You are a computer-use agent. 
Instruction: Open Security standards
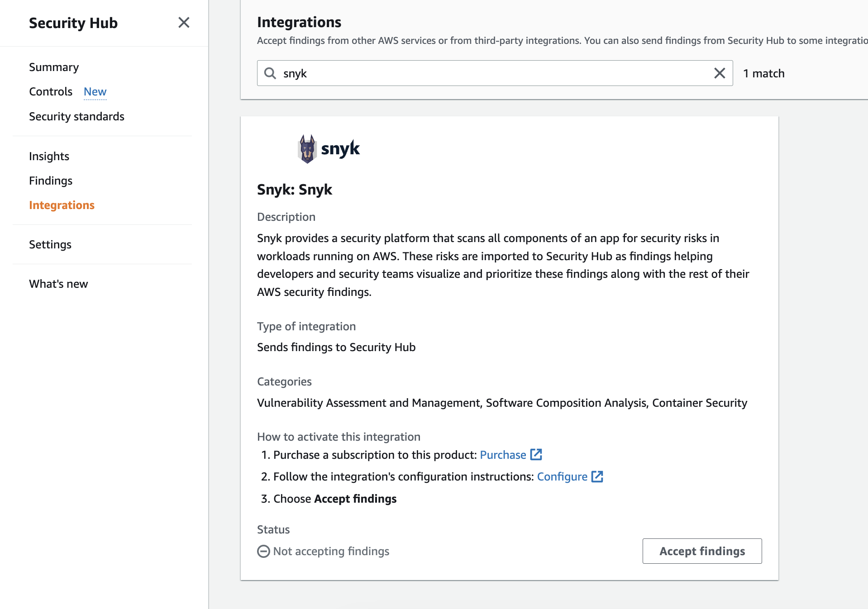76,116
